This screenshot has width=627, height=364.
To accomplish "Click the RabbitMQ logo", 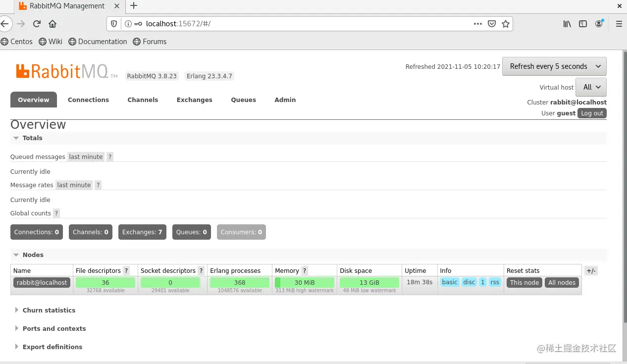I will click(x=67, y=71).
